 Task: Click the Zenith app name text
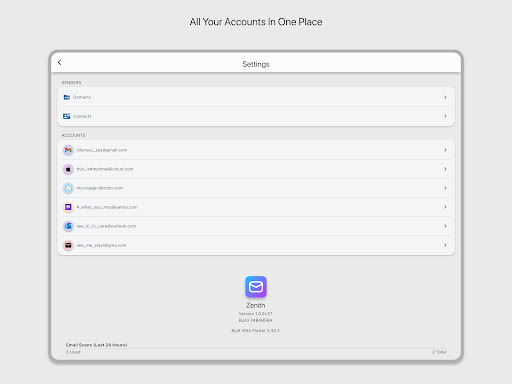click(256, 305)
